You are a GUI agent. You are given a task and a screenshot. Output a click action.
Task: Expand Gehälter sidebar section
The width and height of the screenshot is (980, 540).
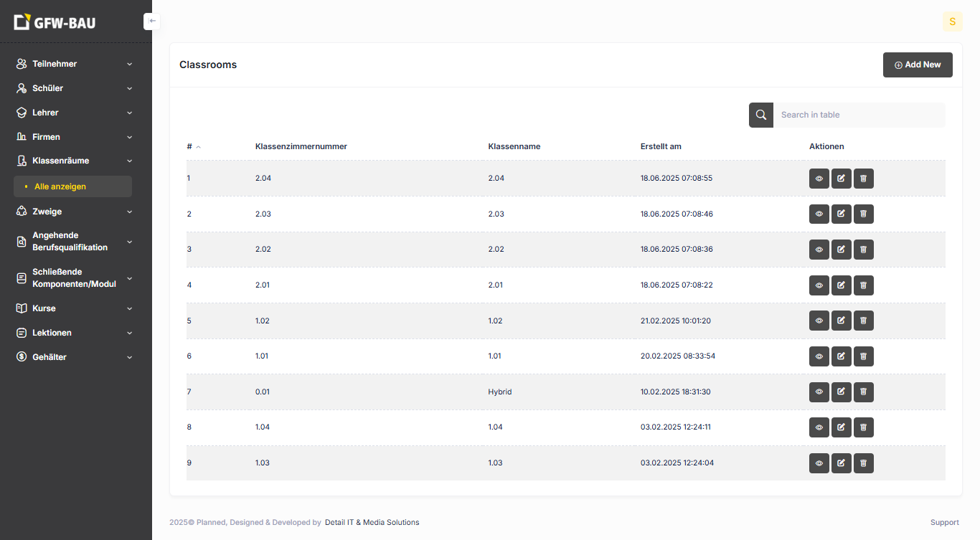(x=75, y=357)
